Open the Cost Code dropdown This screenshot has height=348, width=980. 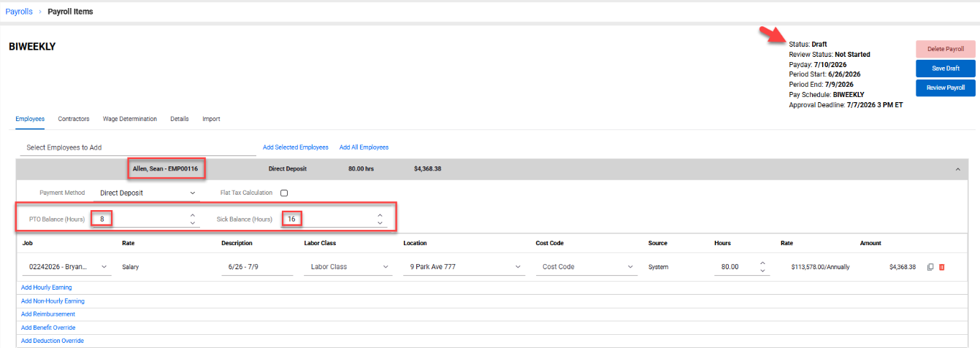588,267
